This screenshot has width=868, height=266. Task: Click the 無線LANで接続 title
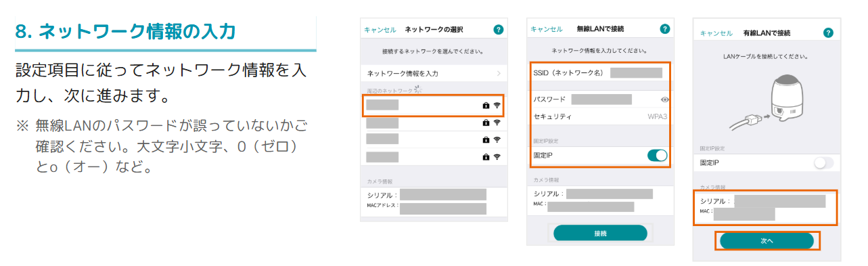[x=600, y=29]
